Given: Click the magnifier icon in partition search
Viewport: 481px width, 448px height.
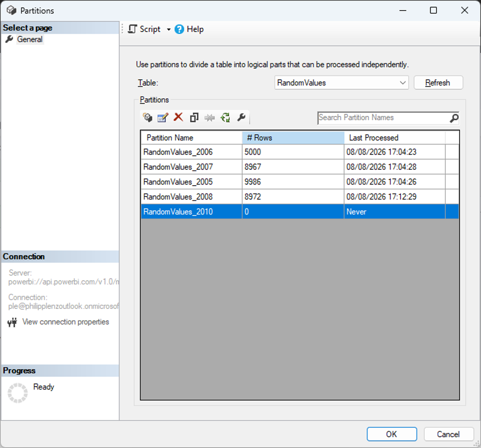Looking at the screenshot, I should pos(454,118).
